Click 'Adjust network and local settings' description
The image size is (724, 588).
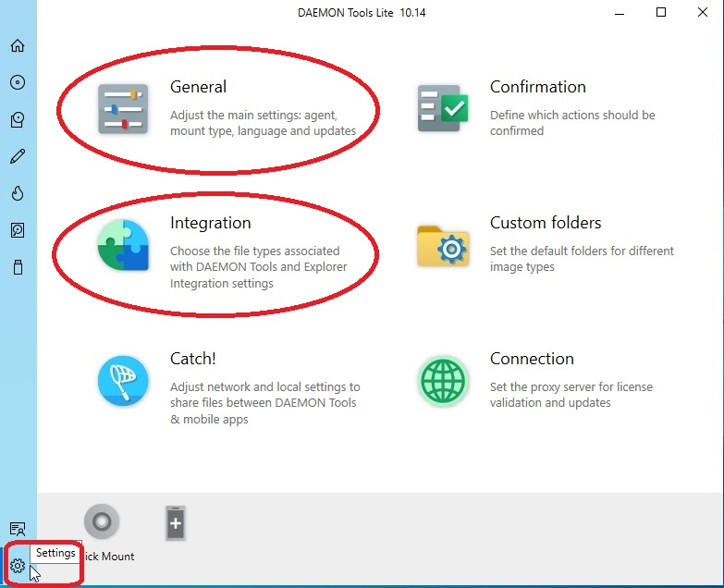[x=265, y=403]
